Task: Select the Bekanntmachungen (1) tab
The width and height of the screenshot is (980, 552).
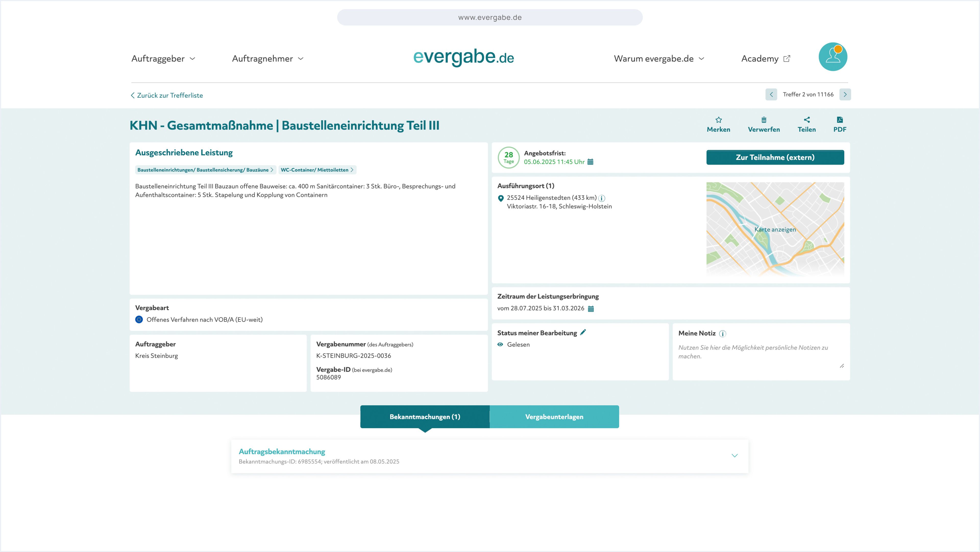Action: pyautogui.click(x=425, y=416)
